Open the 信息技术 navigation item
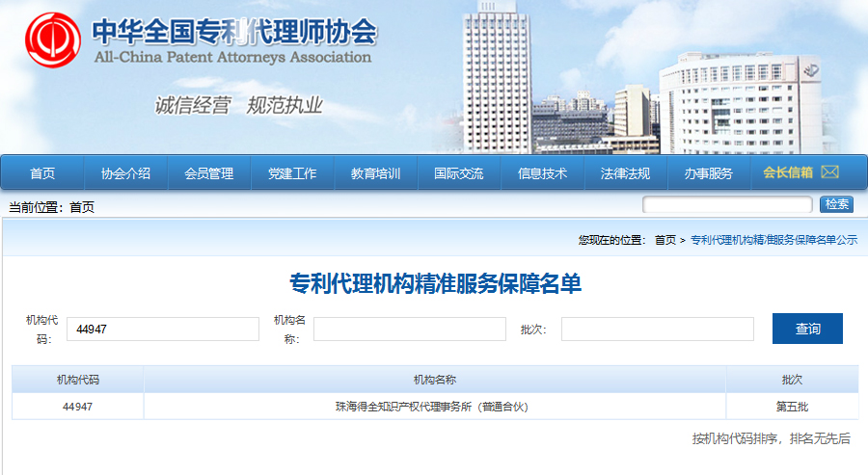The width and height of the screenshot is (868, 475). (x=542, y=173)
